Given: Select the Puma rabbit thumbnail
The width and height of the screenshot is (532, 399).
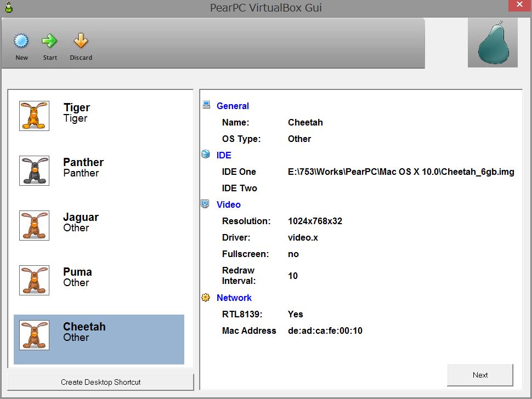Looking at the screenshot, I should pos(34,280).
